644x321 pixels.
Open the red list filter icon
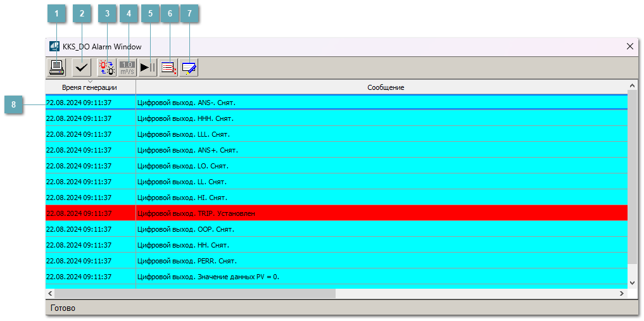point(168,67)
